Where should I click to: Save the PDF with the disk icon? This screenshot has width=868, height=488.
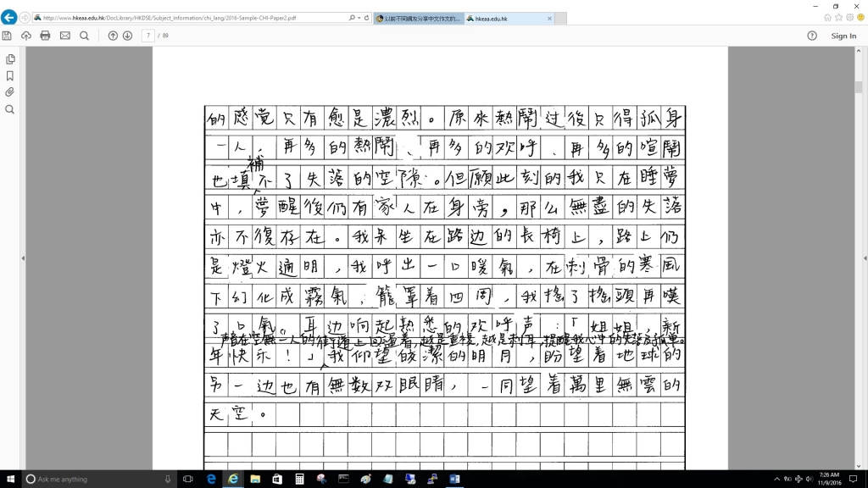tap(8, 36)
